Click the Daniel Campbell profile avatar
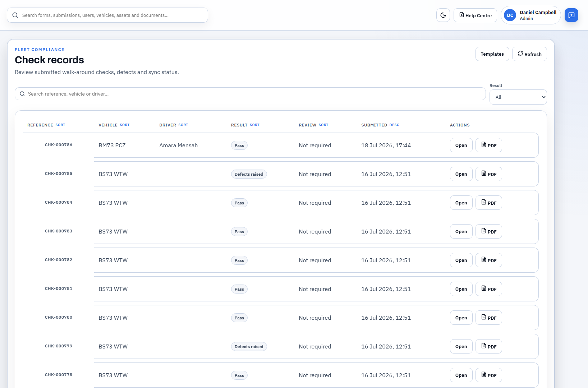The width and height of the screenshot is (588, 388). tap(510, 15)
